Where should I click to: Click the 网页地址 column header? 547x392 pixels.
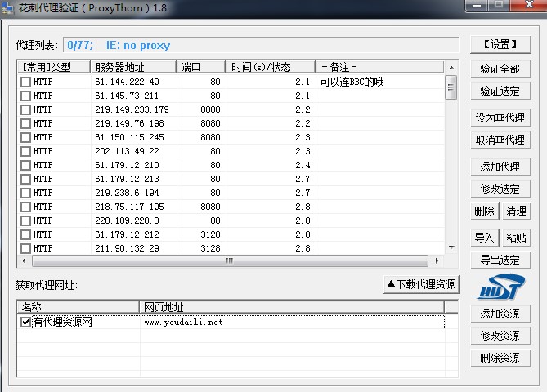(x=292, y=307)
